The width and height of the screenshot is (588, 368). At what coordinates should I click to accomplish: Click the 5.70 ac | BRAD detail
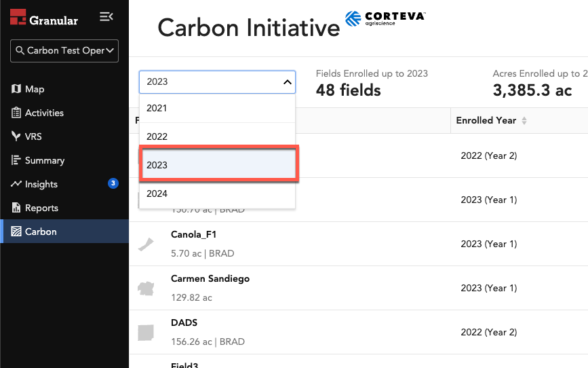203,253
